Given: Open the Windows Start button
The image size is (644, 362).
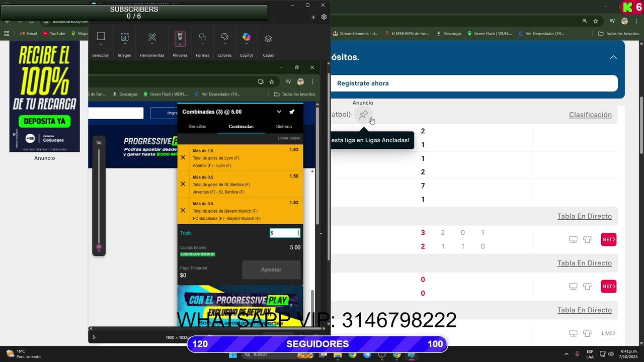Looking at the screenshot, I should click(x=232, y=354).
